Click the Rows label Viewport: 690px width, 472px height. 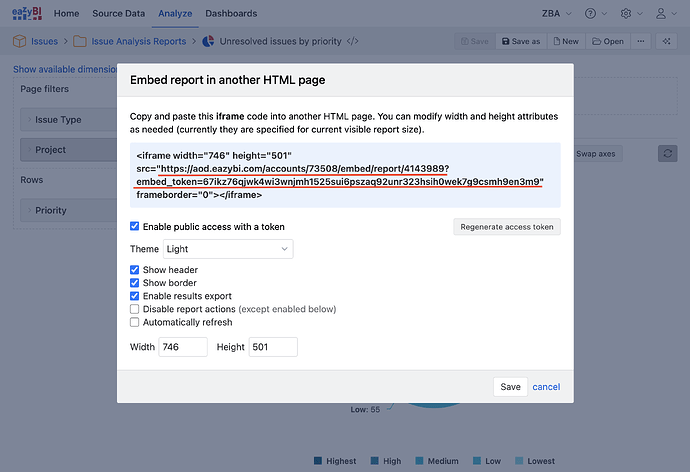(x=32, y=180)
